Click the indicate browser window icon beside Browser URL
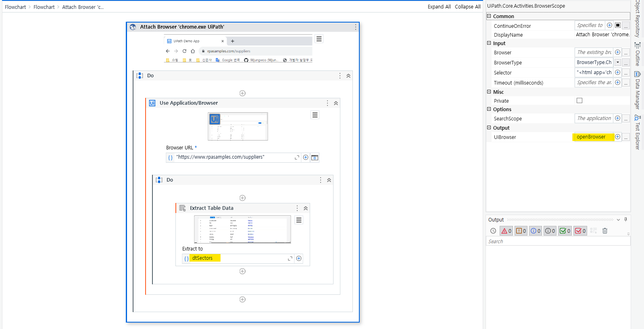The height and width of the screenshot is (329, 644). point(315,157)
